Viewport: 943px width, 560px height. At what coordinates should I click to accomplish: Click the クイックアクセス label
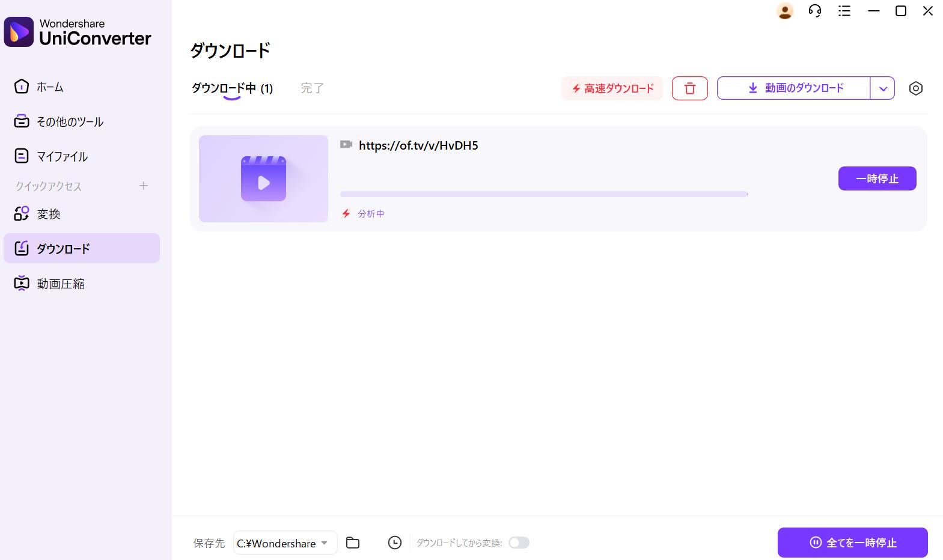[x=49, y=186]
